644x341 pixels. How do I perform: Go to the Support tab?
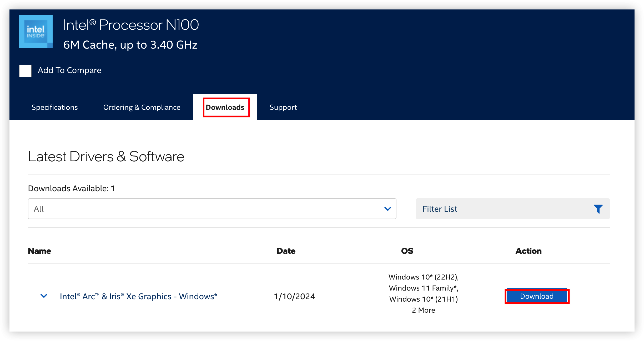pyautogui.click(x=283, y=107)
